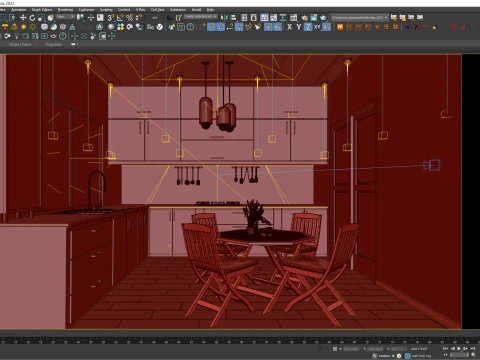480x360 pixels.
Task: Click the Mirror tool icon
Action: (224, 17)
